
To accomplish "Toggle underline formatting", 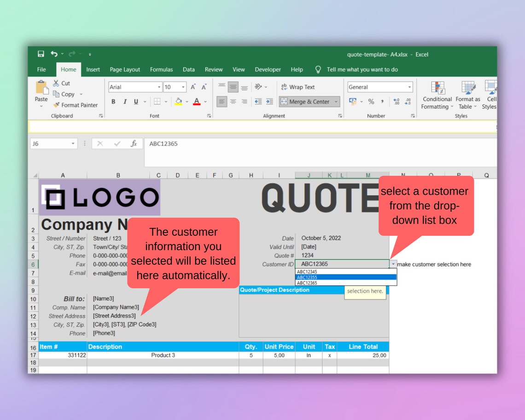I will coord(135,102).
